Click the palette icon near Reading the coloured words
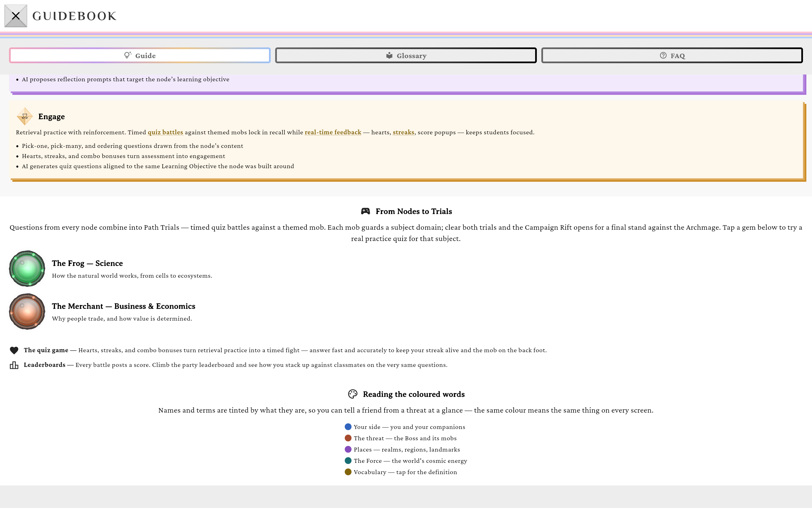The image size is (812, 508). [353, 394]
